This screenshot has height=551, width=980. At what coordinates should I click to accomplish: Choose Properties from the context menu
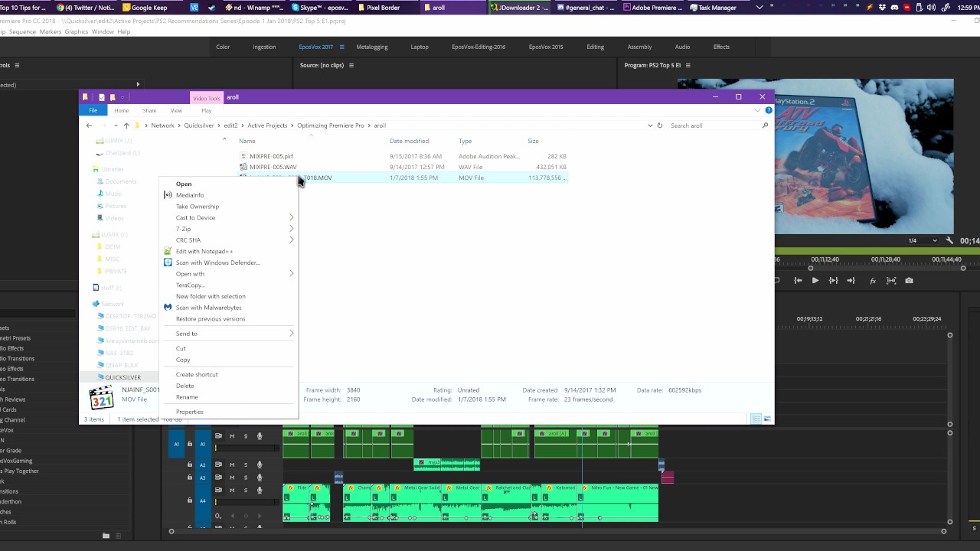pyautogui.click(x=190, y=412)
